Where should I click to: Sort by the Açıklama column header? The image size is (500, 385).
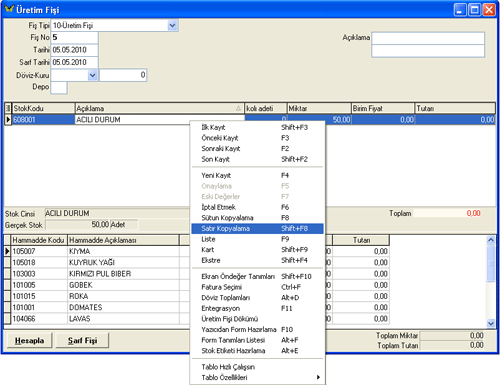pos(160,108)
